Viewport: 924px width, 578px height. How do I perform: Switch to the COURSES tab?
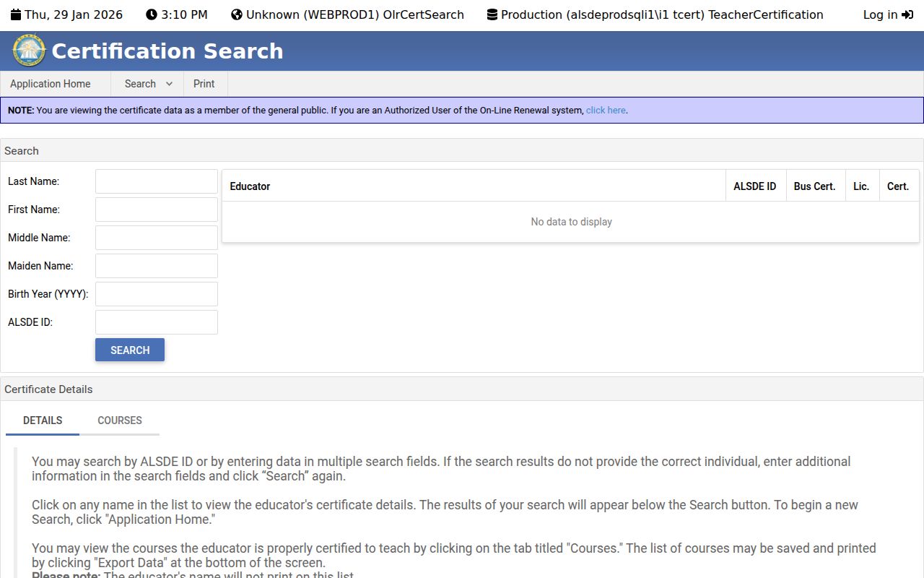point(120,420)
